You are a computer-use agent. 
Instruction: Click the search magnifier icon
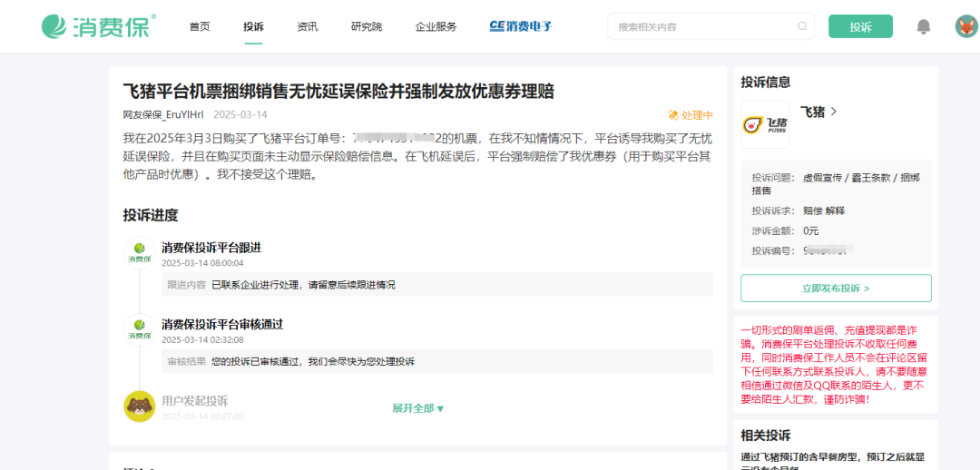tap(802, 26)
